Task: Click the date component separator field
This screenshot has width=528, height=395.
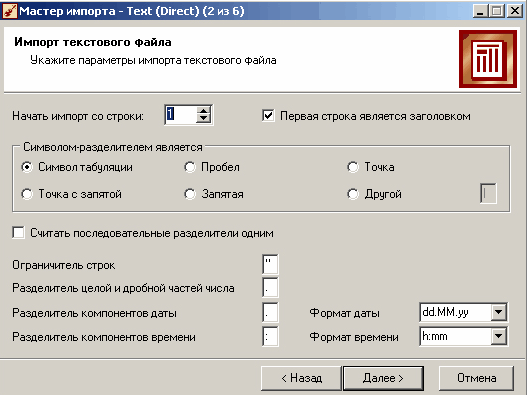Action: pyautogui.click(x=270, y=312)
